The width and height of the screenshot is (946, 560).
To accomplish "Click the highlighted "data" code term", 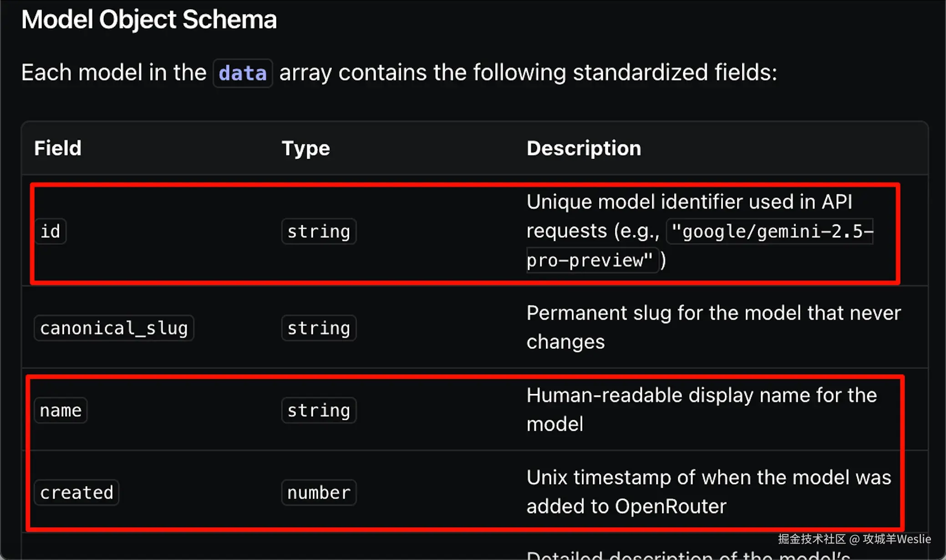I will coord(243,73).
